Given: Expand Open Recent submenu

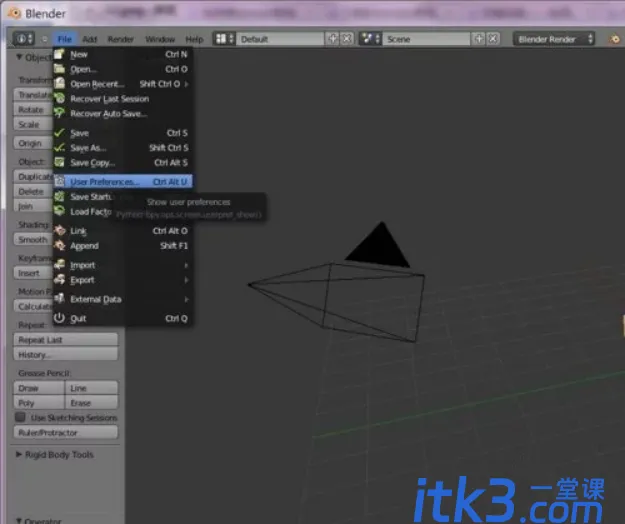Looking at the screenshot, I should [x=123, y=84].
